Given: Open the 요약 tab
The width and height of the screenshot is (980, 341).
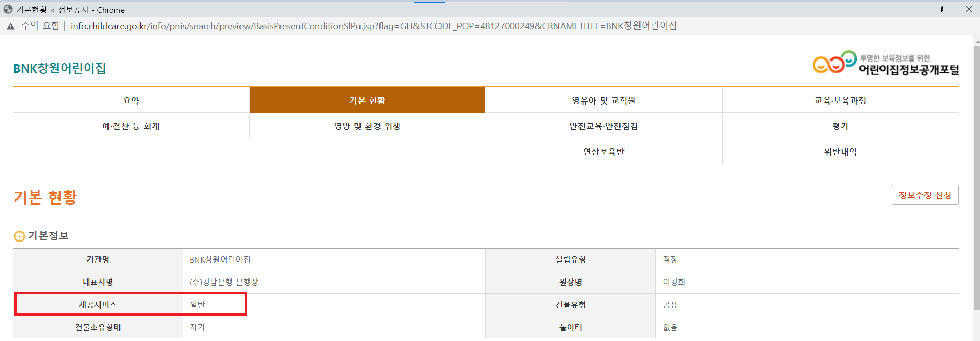Looking at the screenshot, I should pos(131,100).
